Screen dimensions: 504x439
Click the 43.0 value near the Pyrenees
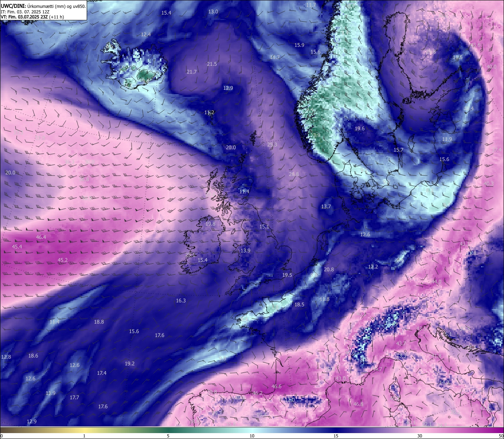[341, 379]
